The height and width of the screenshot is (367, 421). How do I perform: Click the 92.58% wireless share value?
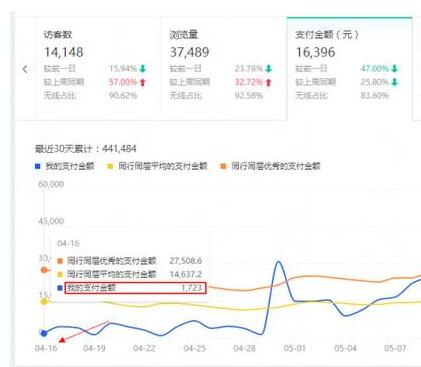tap(249, 96)
